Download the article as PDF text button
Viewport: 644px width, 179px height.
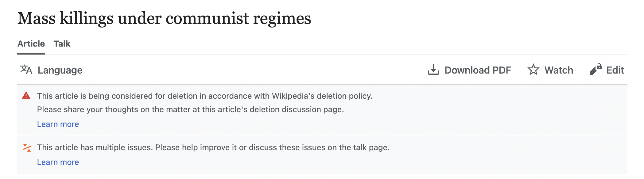tap(478, 70)
